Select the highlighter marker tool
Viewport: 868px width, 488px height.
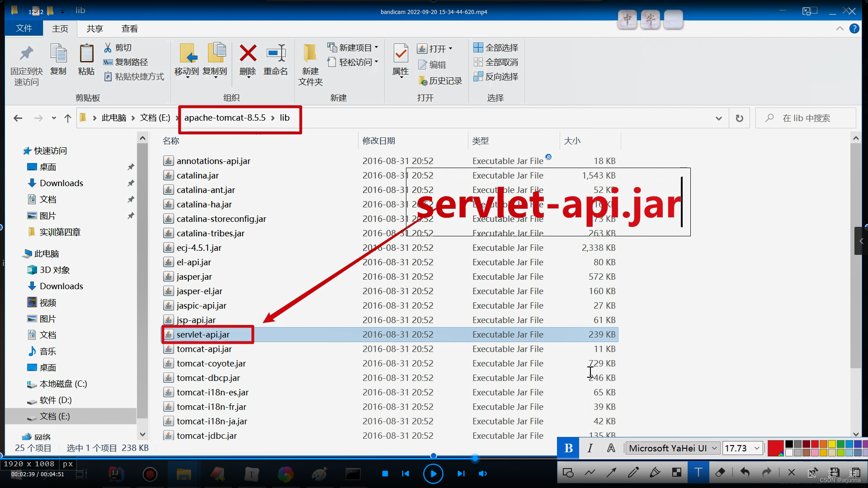[655, 473]
